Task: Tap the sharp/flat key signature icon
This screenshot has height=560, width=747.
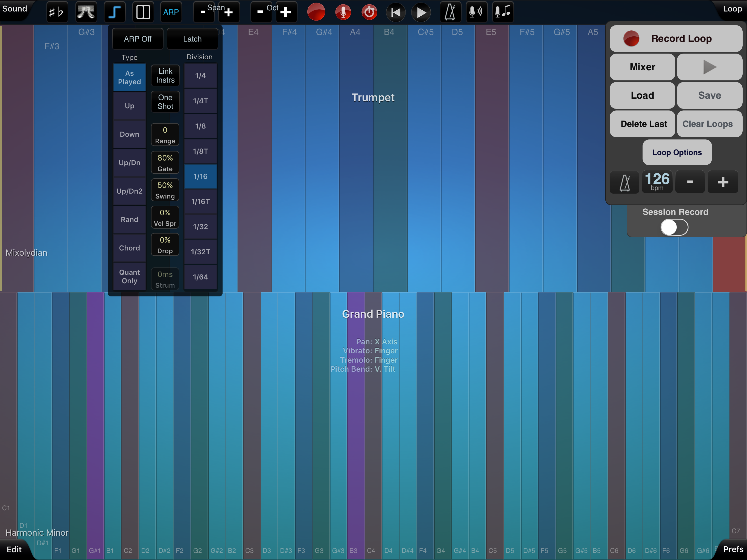Action: coord(56,12)
